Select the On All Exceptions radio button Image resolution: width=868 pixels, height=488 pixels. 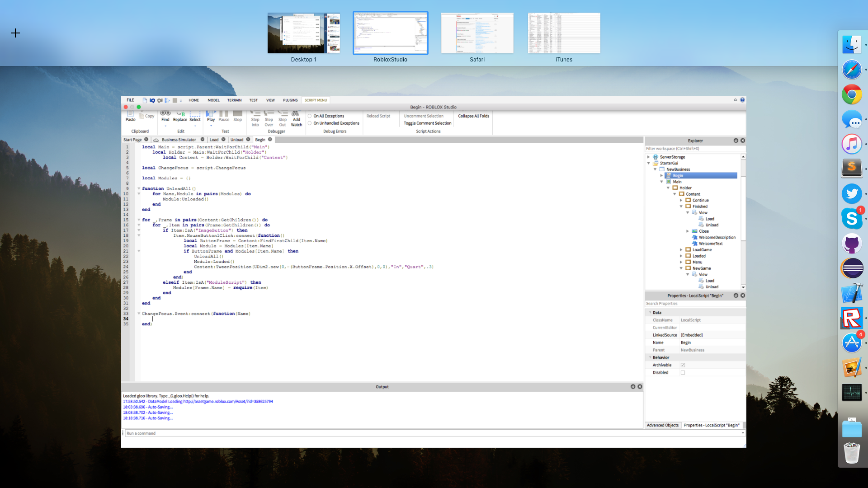[x=310, y=116]
